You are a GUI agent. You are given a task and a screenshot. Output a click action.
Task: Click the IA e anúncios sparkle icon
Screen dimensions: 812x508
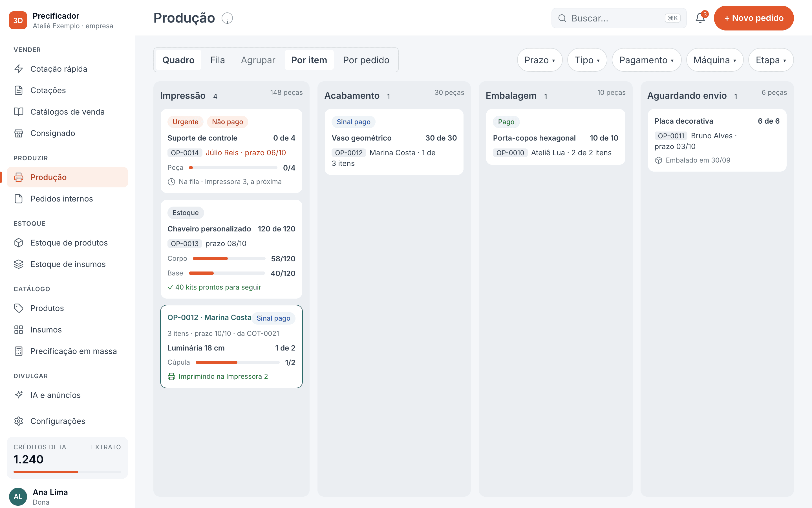click(x=19, y=395)
